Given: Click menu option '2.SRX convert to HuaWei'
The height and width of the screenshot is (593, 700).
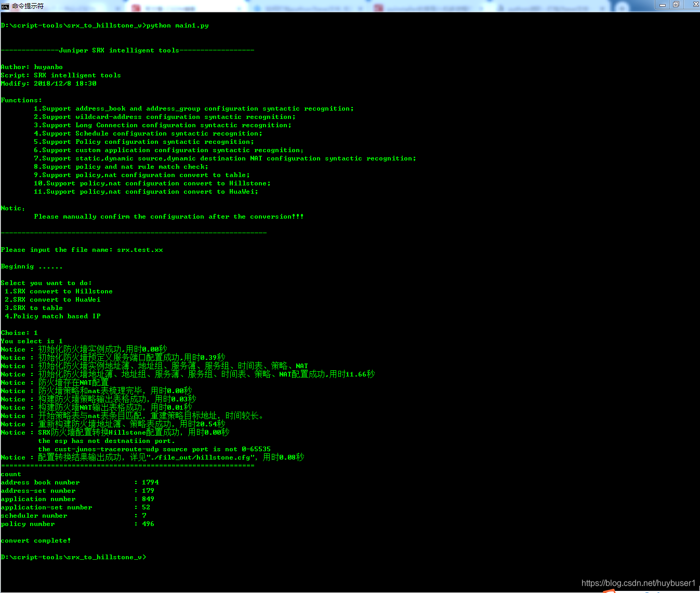Looking at the screenshot, I should pos(52,300).
